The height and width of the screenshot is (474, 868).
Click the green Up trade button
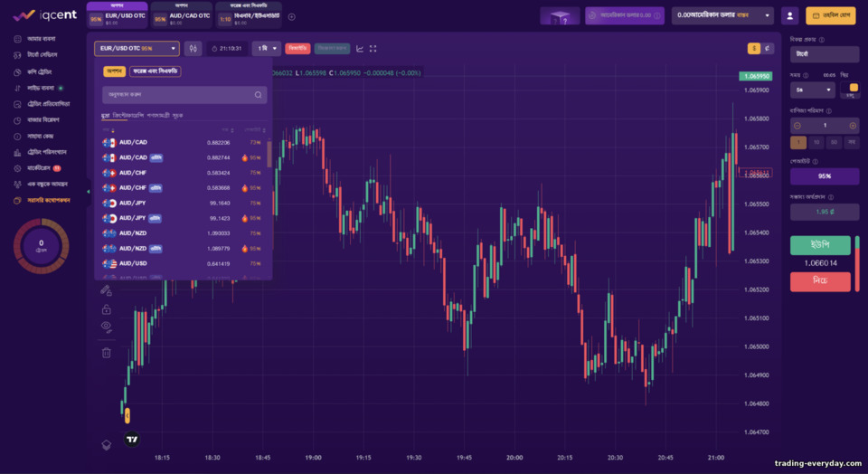(x=820, y=245)
